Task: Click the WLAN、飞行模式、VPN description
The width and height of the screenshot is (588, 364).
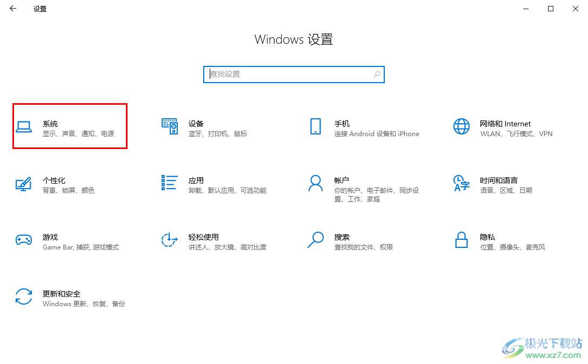Action: point(516,134)
